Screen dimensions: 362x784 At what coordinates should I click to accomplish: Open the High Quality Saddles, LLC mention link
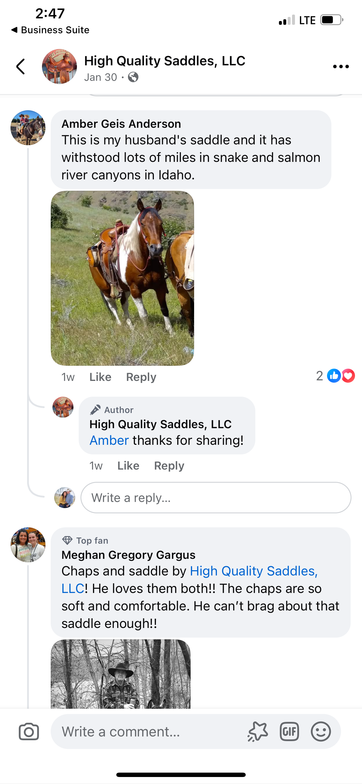coord(190,579)
